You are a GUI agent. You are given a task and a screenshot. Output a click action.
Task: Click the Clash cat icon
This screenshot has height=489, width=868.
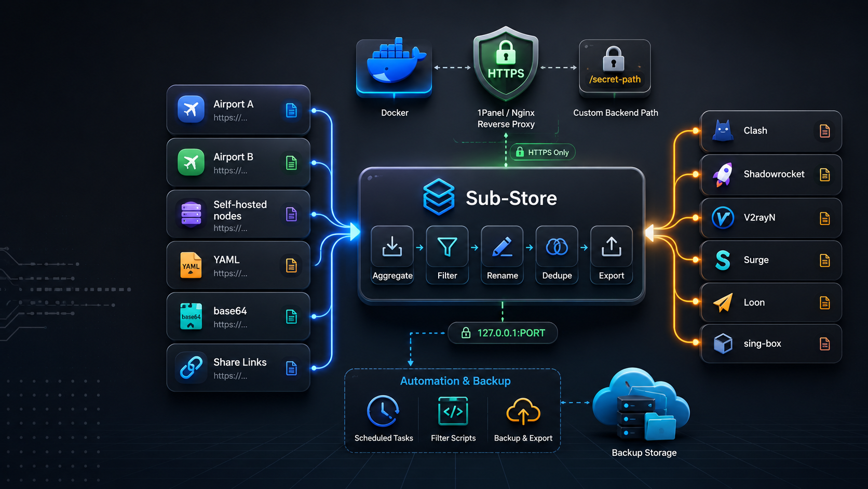point(723,130)
